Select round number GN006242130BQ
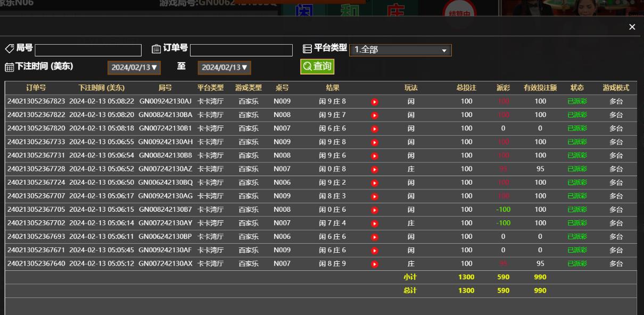This screenshot has height=315, width=644. [166, 183]
